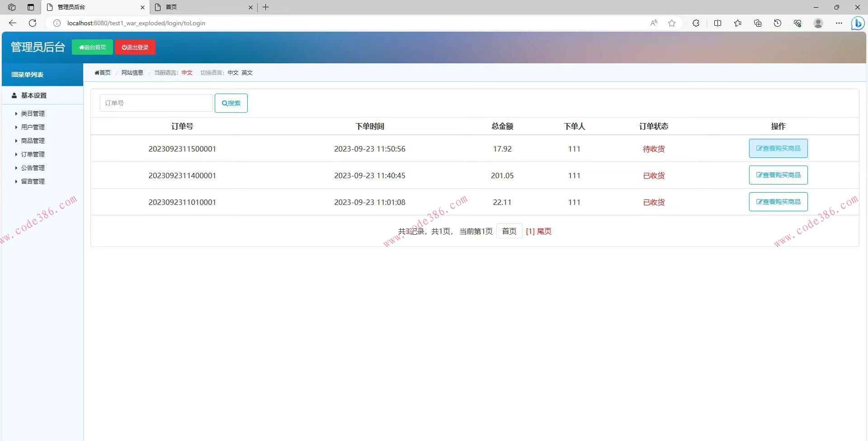The image size is (868, 441).
Task: Open browser history icon
Action: 778,23
